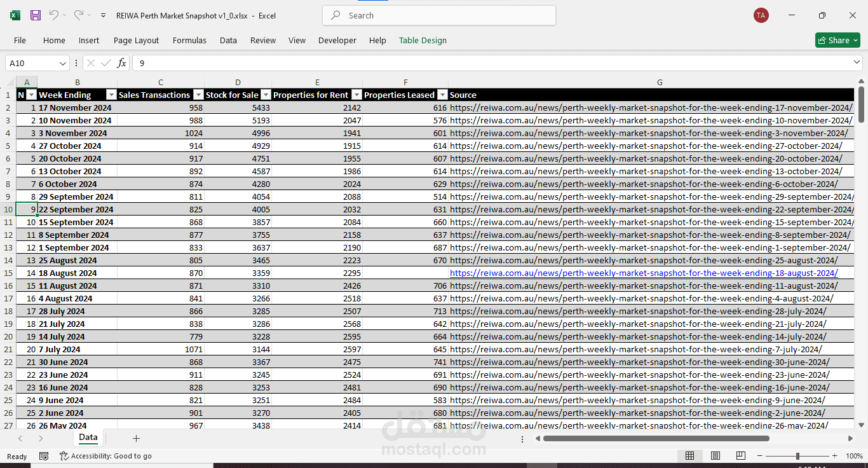868x468 pixels.
Task: Switch to the Home tab
Action: [x=54, y=40]
